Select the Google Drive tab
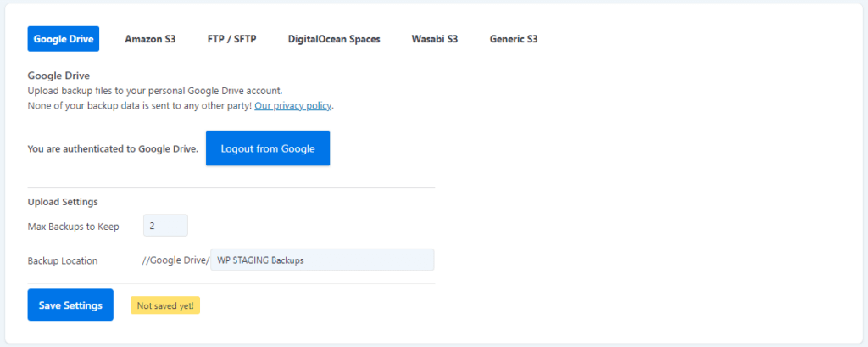This screenshot has width=868, height=347. click(63, 39)
